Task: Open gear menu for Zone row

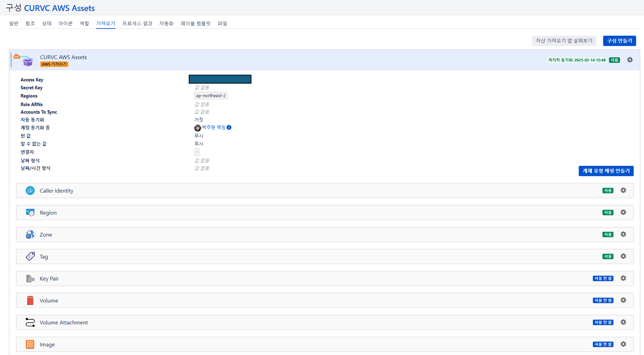Action: point(623,234)
